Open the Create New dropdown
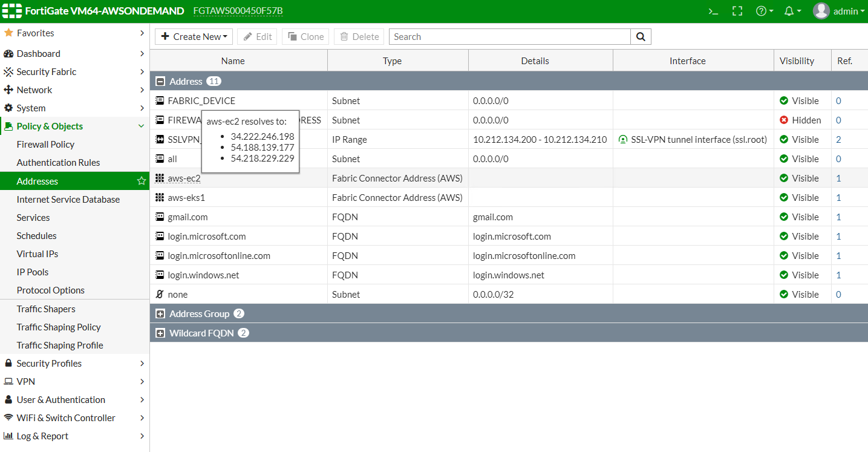The width and height of the screenshot is (868, 452). tap(194, 37)
